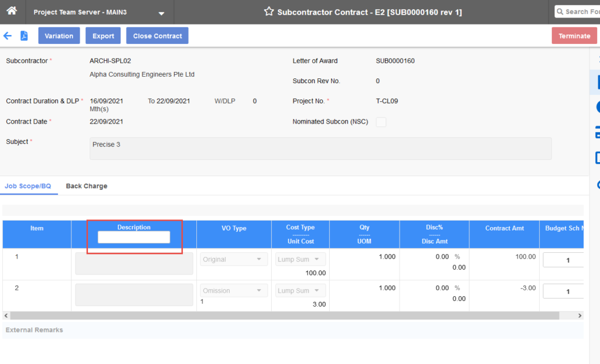Select the Job Scope/BQ tab
Viewport: 600px width, 364px height.
29,186
